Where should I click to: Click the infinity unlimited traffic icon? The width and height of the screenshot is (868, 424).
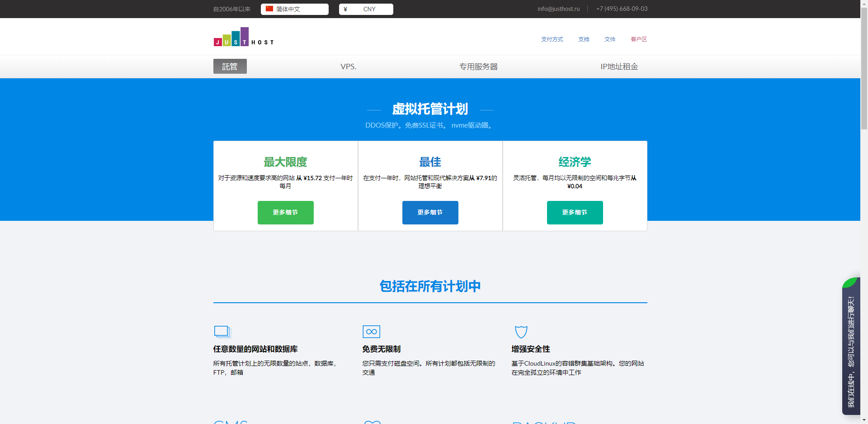371,332
